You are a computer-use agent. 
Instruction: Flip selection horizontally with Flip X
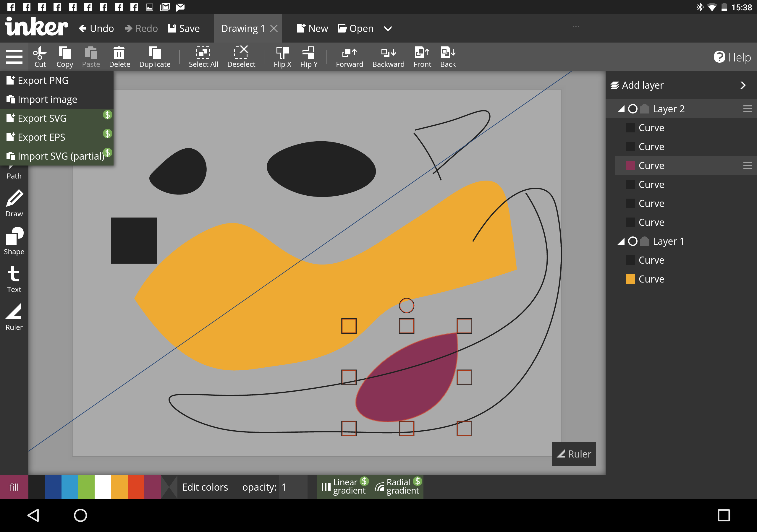click(282, 57)
